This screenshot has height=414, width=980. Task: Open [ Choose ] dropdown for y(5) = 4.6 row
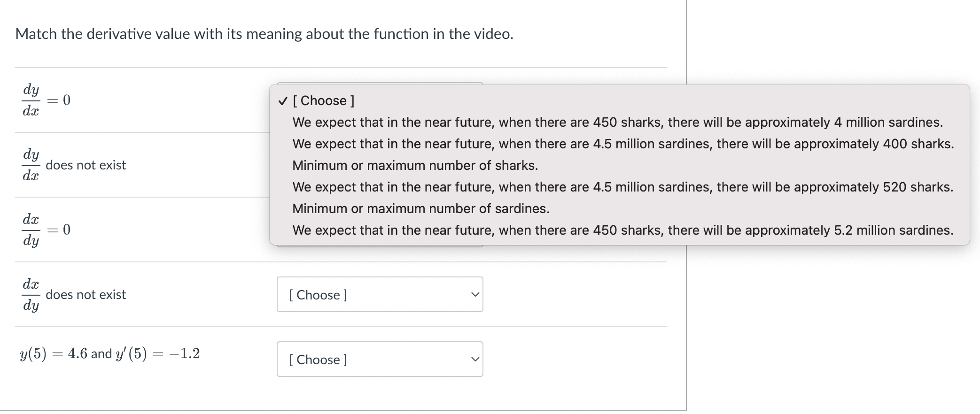[379, 360]
